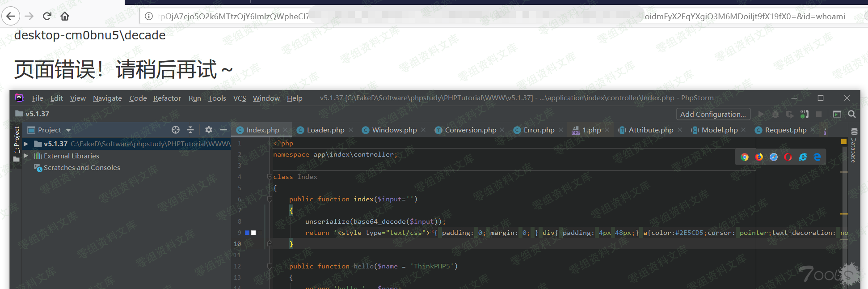Start listening for PHP debug connections
This screenshot has width=868, height=289.
pos(804,115)
